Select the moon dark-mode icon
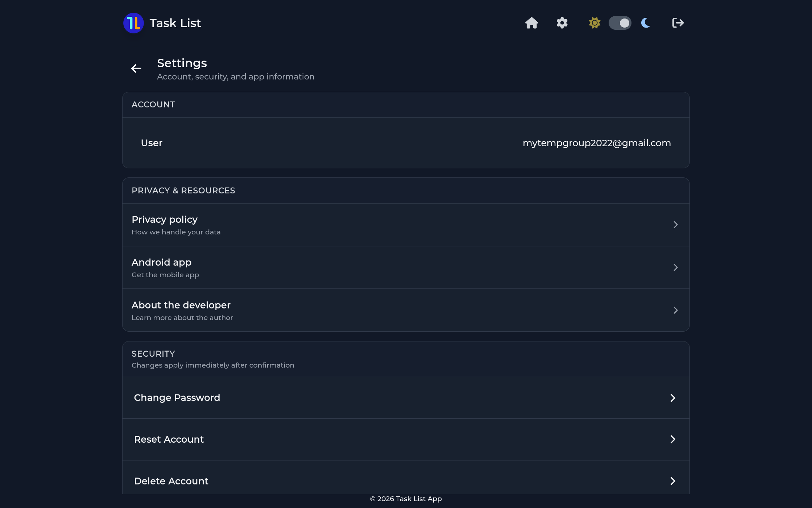812x508 pixels. tap(646, 23)
